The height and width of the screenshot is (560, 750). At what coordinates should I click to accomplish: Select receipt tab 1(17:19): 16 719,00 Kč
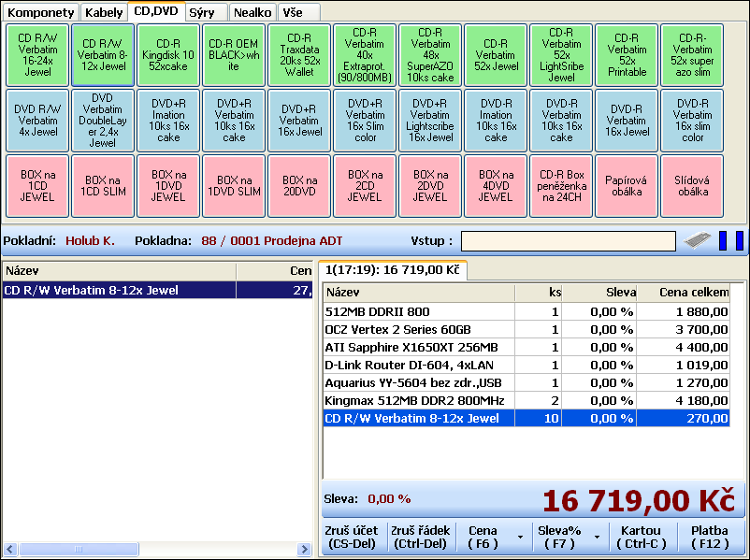(x=392, y=270)
